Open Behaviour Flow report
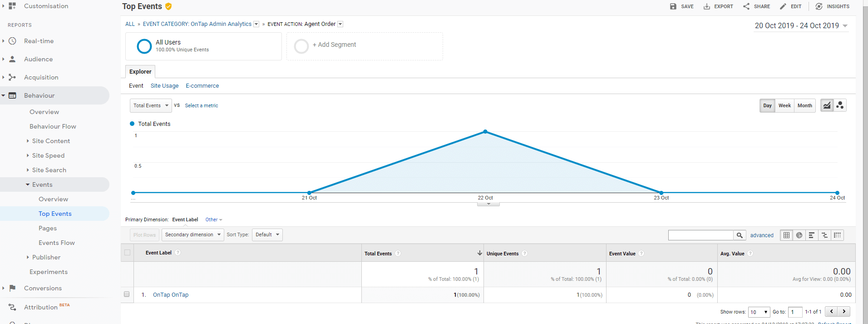 coord(53,126)
